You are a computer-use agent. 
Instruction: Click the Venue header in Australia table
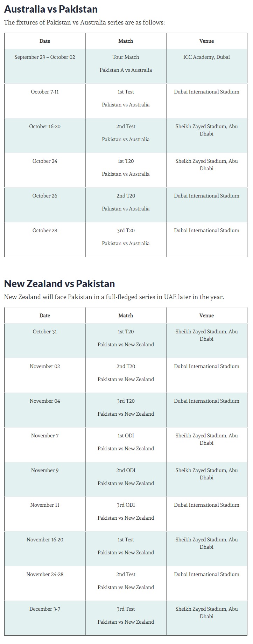206,41
